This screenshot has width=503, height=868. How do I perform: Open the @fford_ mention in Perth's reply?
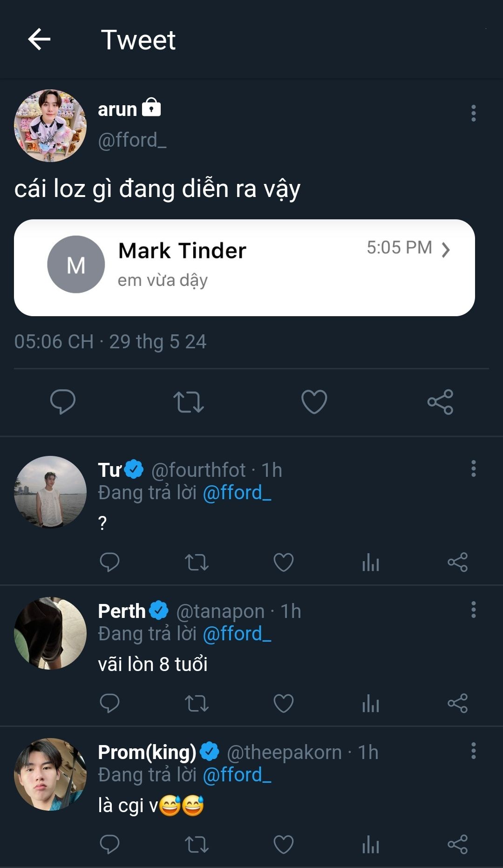point(237,634)
